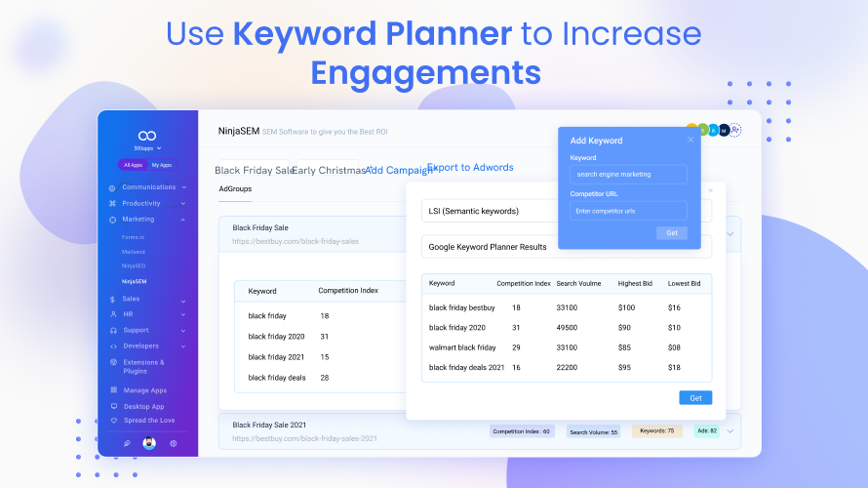The width and height of the screenshot is (868, 488).
Task: Close the Add Keyword popup
Action: [690, 140]
